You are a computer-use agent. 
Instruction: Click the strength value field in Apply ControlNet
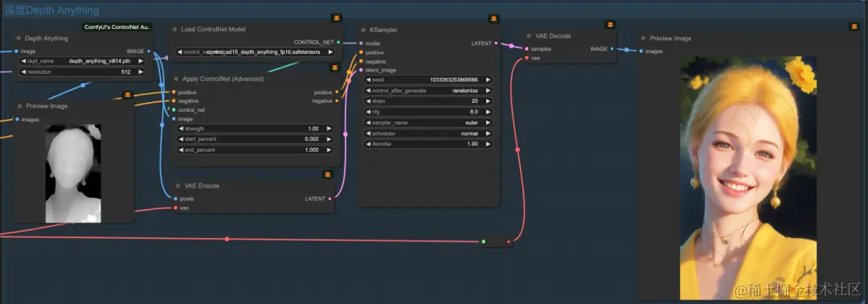pos(256,129)
